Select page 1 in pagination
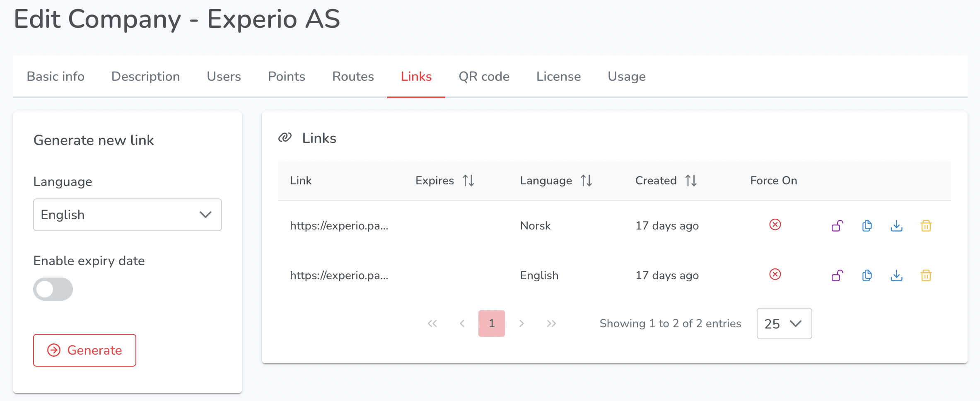The image size is (980, 401). pyautogui.click(x=492, y=324)
